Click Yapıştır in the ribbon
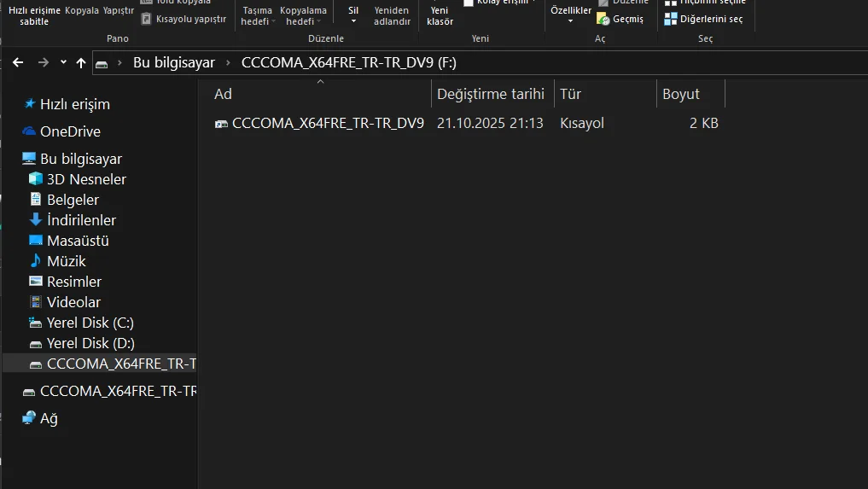This screenshot has width=868, height=489. click(119, 10)
